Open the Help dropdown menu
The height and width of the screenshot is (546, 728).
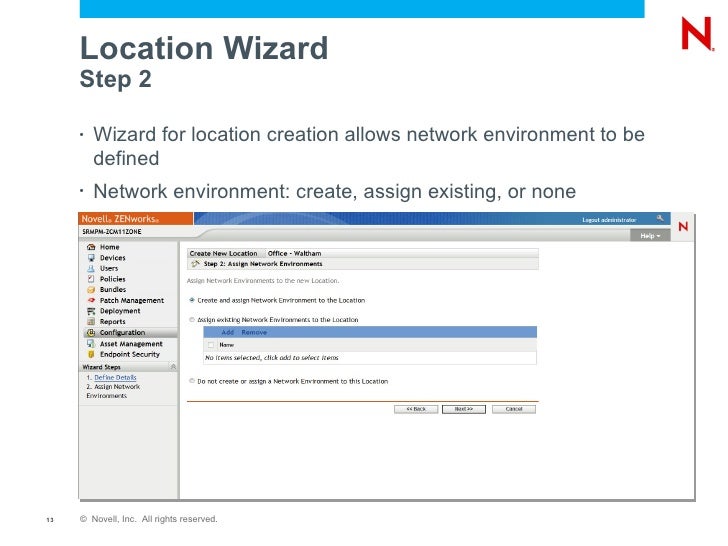650,236
